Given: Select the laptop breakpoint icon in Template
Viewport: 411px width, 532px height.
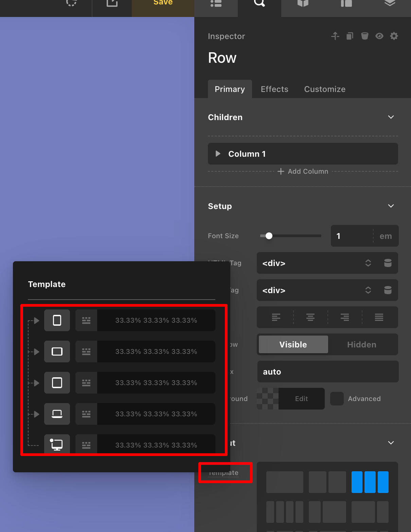Looking at the screenshot, I should pos(57,414).
